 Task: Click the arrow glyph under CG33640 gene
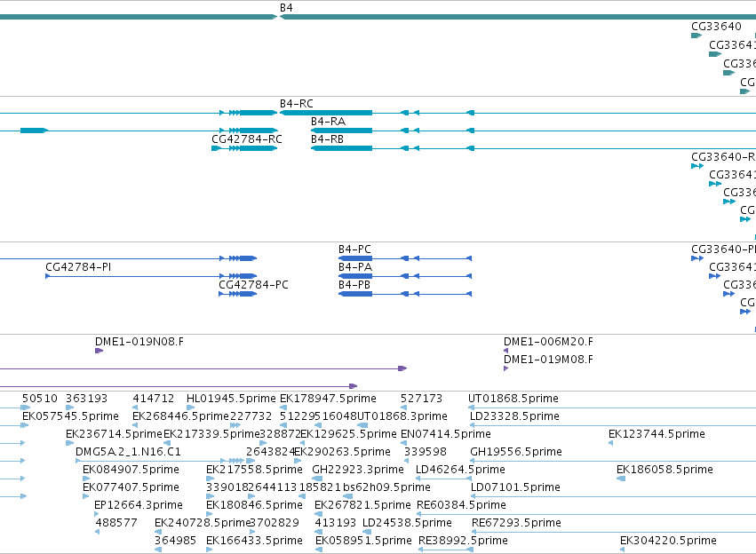(x=696, y=36)
